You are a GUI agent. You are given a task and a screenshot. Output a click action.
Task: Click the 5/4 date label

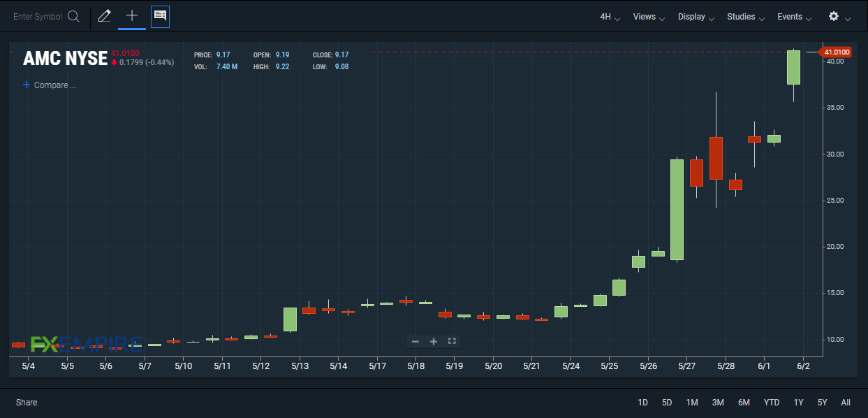(x=29, y=366)
